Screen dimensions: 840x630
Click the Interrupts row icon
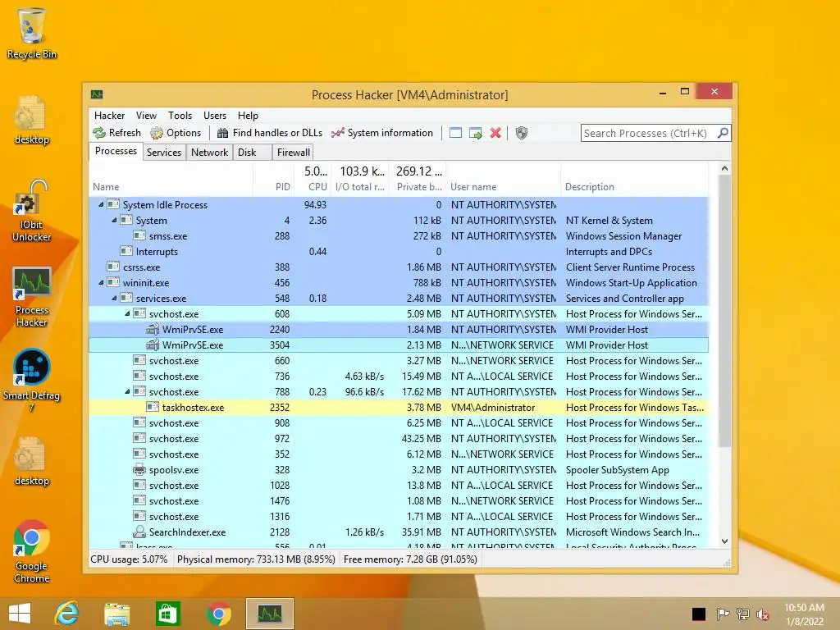(126, 251)
